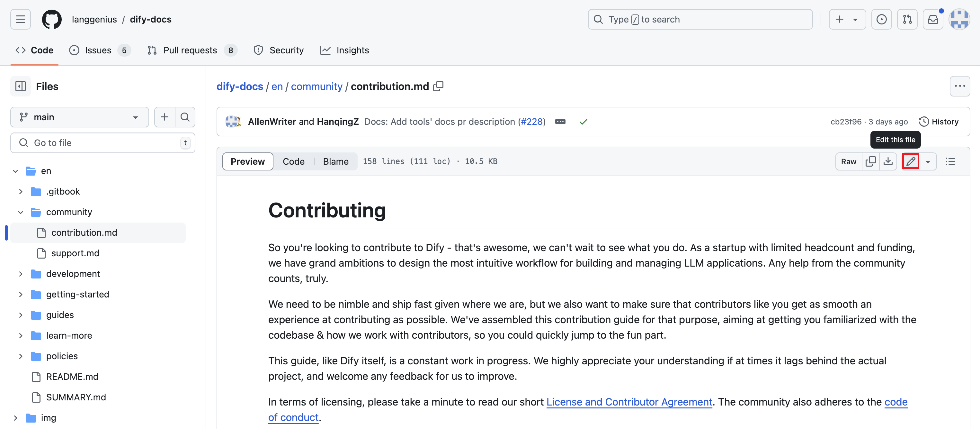This screenshot has width=980, height=429.
Task: Open more edit options dropdown arrow
Action: [x=928, y=161]
